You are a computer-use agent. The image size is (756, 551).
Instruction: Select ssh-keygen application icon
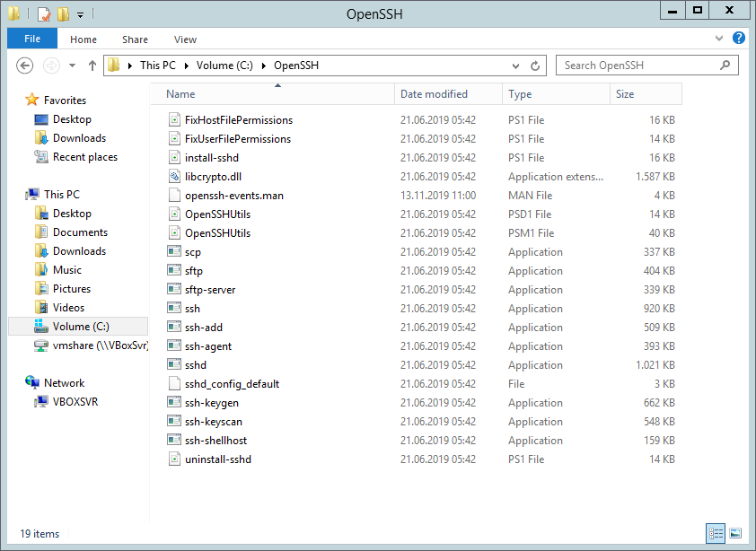[174, 401]
